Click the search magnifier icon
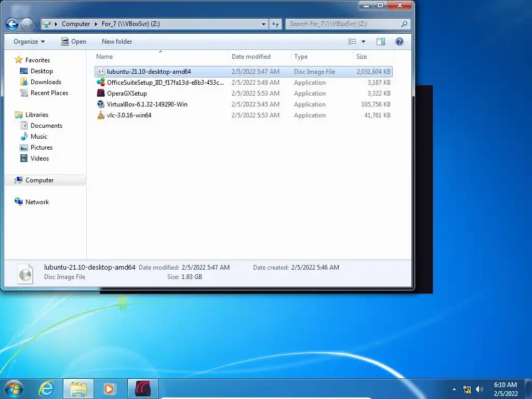The width and height of the screenshot is (532, 399). point(404,24)
